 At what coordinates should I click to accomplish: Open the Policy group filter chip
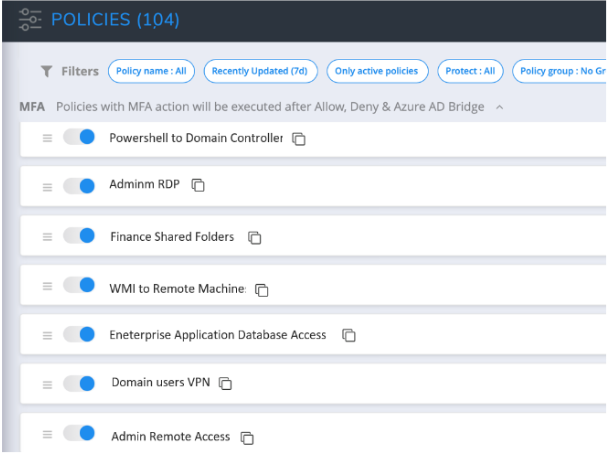click(560, 71)
